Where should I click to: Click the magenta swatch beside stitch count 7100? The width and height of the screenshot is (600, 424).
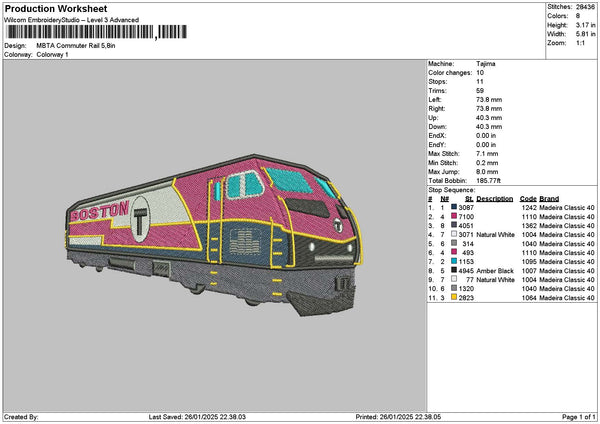pyautogui.click(x=454, y=216)
